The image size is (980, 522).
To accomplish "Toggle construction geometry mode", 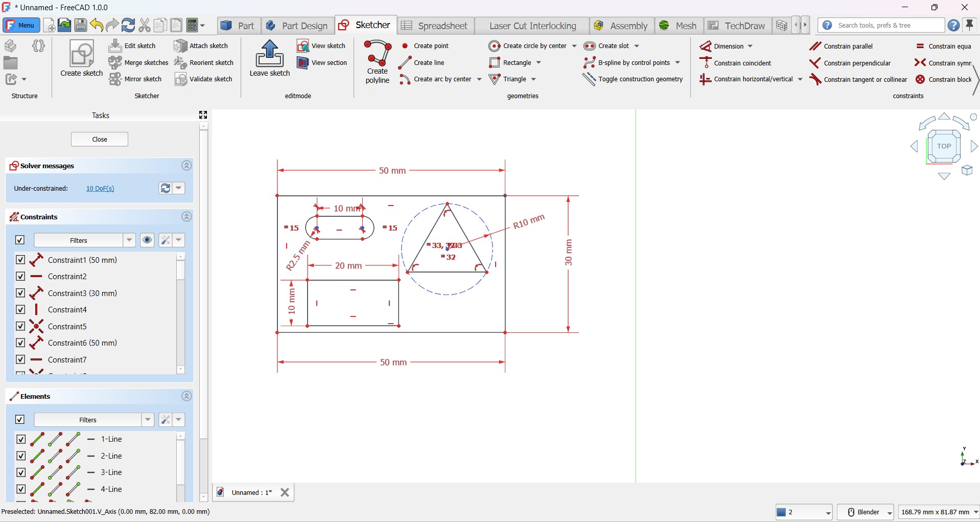I will 633,79.
